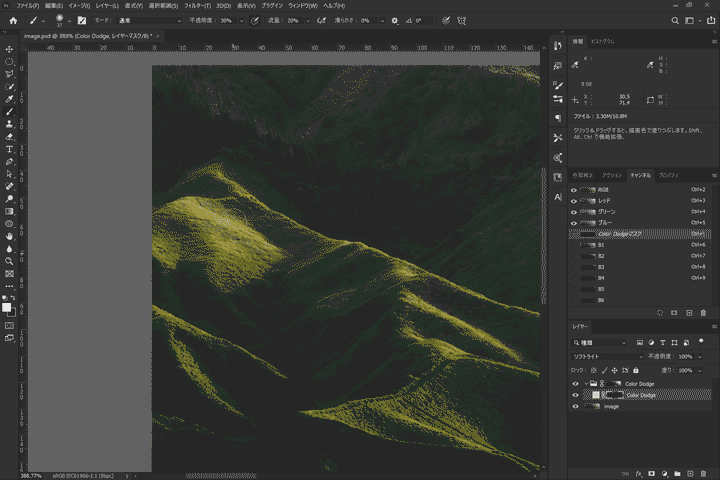Delete layer using the trash icon
Screen dimensions: 720x480
(x=703, y=473)
